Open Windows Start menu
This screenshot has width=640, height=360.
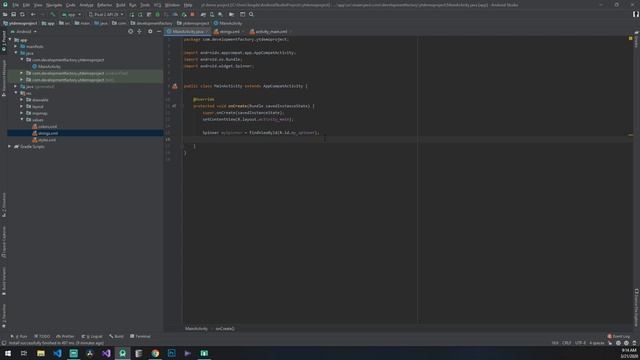point(8,353)
